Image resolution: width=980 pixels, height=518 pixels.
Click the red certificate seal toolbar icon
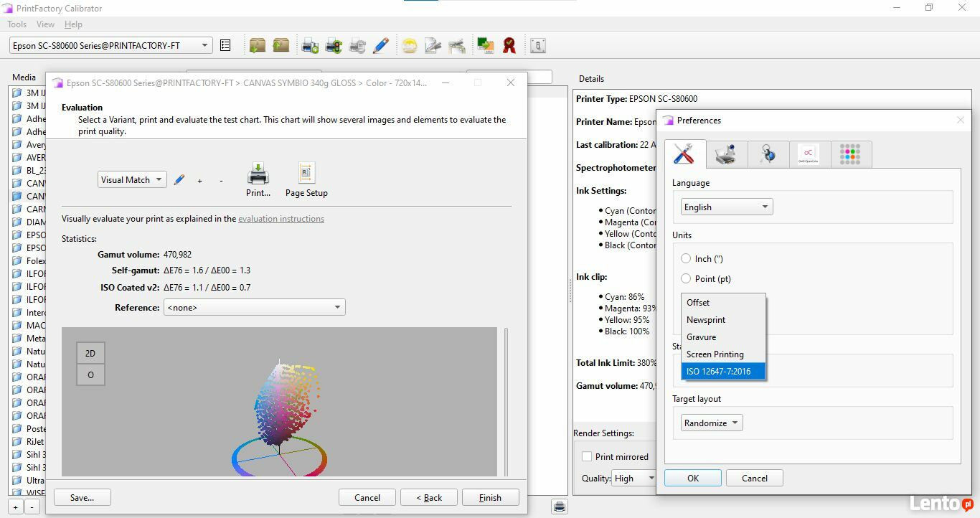click(x=509, y=46)
